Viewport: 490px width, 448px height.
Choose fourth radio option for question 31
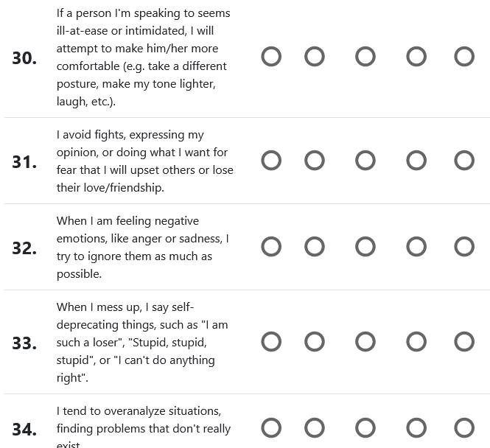[x=416, y=161]
